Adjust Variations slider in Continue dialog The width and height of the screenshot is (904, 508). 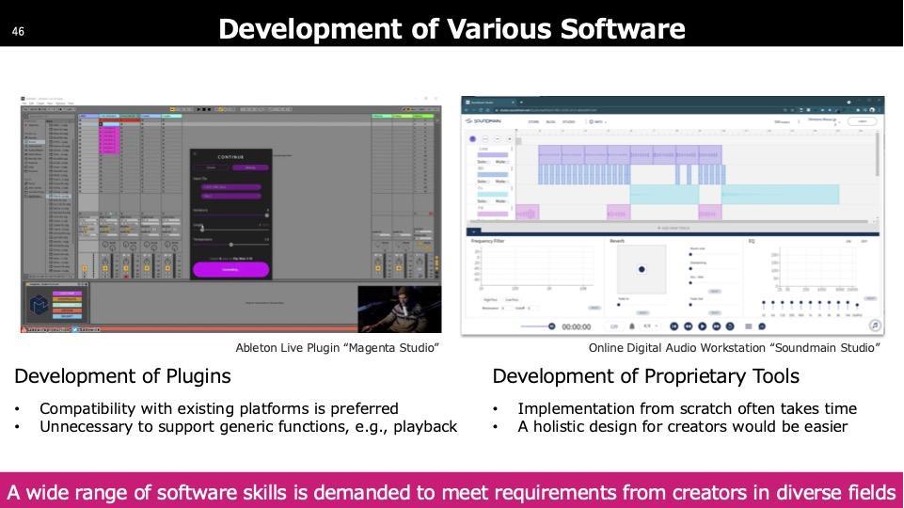(231, 215)
